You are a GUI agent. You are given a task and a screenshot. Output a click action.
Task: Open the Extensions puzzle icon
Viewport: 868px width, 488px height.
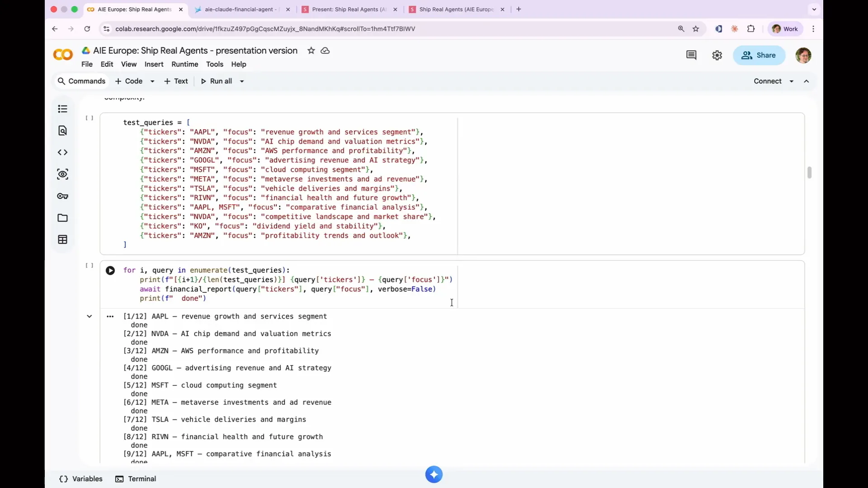[751, 29]
